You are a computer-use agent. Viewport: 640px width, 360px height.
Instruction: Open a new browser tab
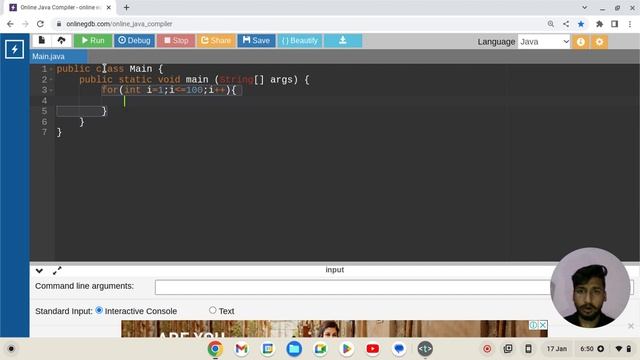pyautogui.click(x=127, y=7)
